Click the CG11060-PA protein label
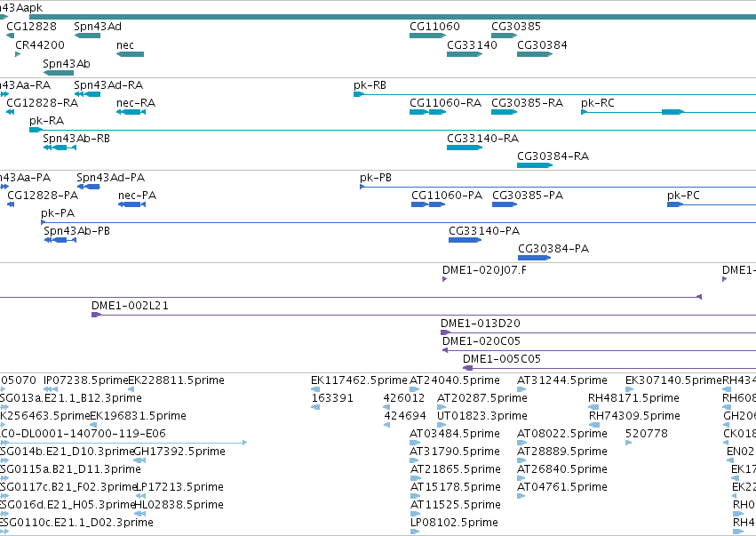This screenshot has height=536, width=756. pos(447,196)
